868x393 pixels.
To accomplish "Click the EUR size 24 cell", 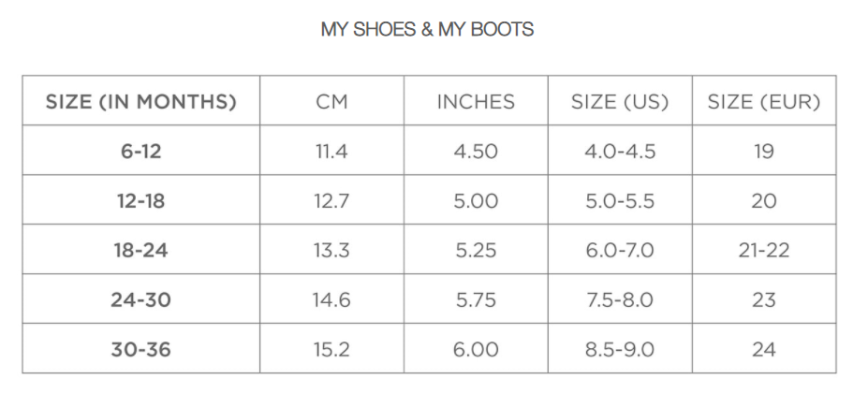I will pyautogui.click(x=763, y=350).
